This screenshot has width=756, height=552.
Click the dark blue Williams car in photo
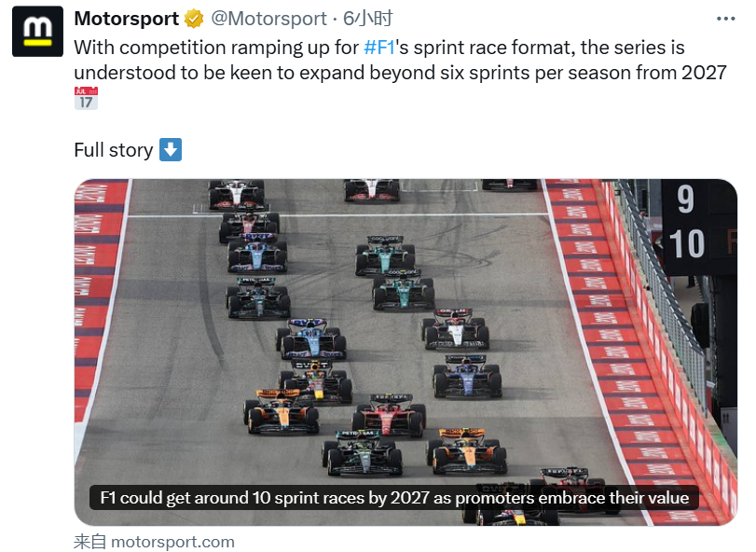467,377
